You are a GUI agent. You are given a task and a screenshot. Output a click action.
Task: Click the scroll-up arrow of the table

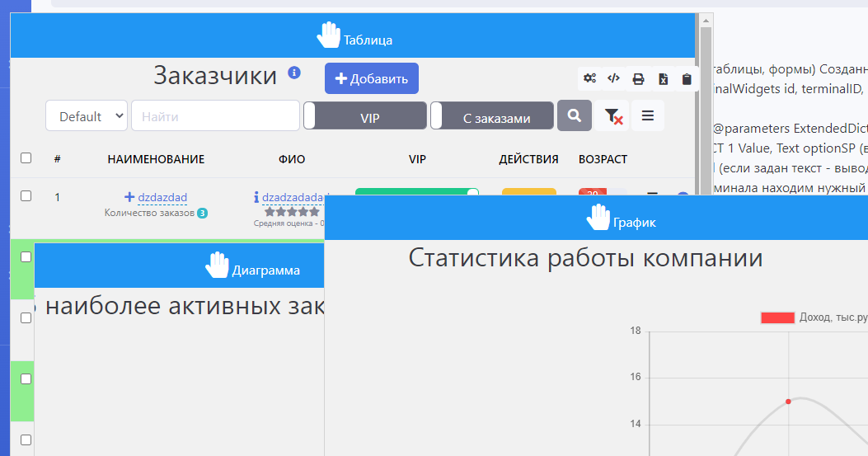(x=706, y=21)
